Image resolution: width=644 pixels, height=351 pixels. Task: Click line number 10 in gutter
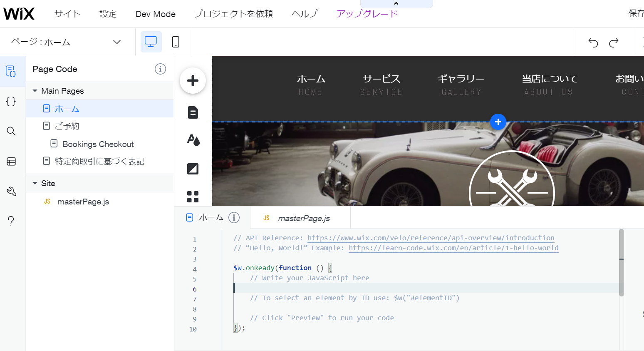point(193,329)
